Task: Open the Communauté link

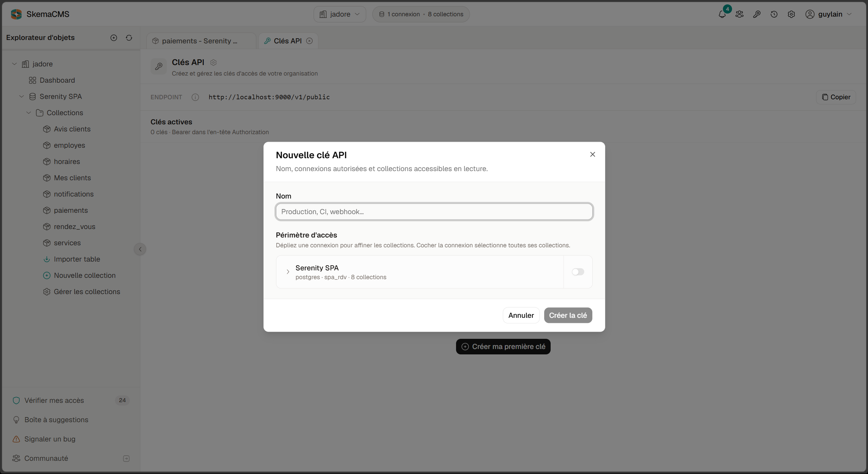Action: [46, 458]
